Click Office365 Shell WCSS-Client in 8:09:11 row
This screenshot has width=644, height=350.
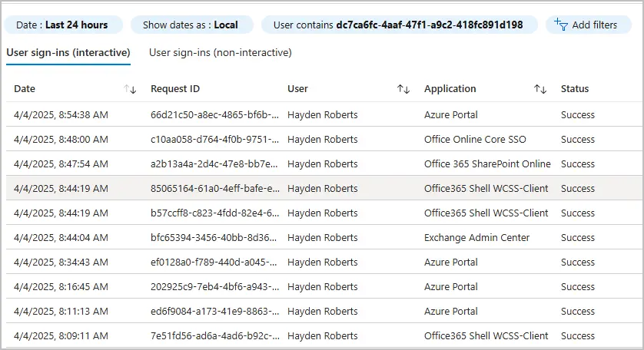coord(486,336)
